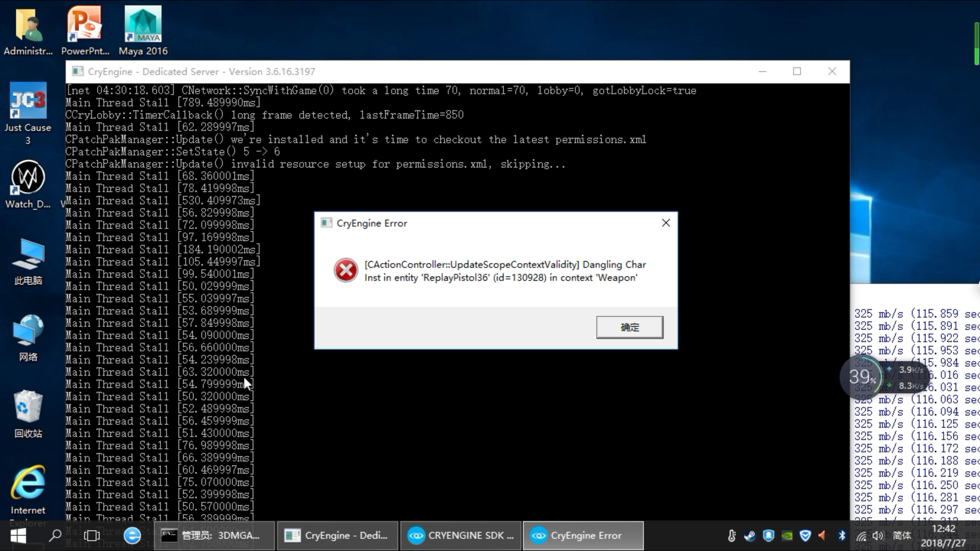This screenshot has height=551, width=980.
Task: Click the Bluetooth tray icon
Action: [x=842, y=536]
